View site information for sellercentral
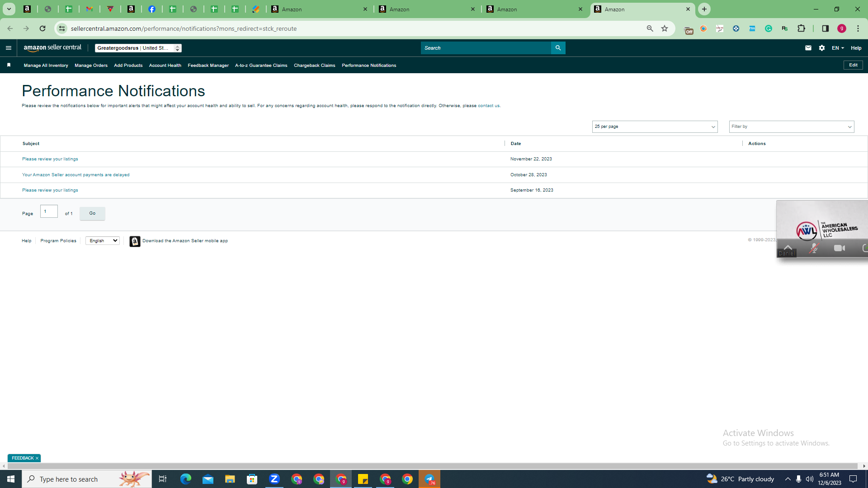Screen dimensions: 868x488 click(62, 28)
